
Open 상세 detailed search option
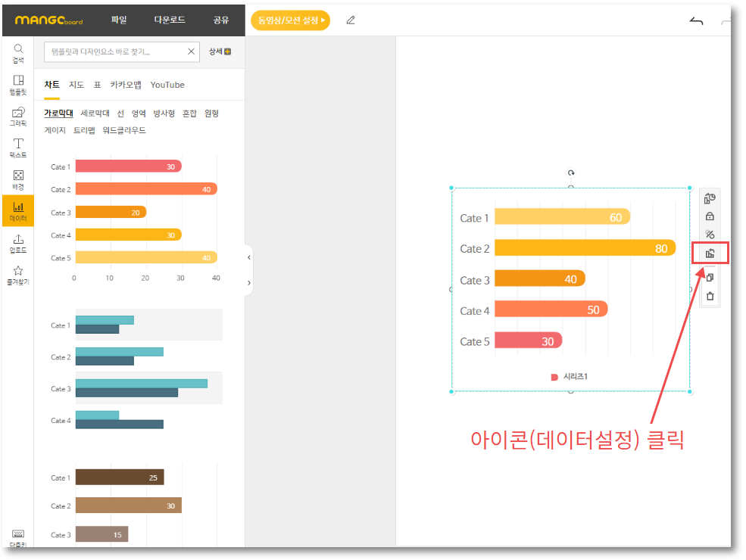220,51
